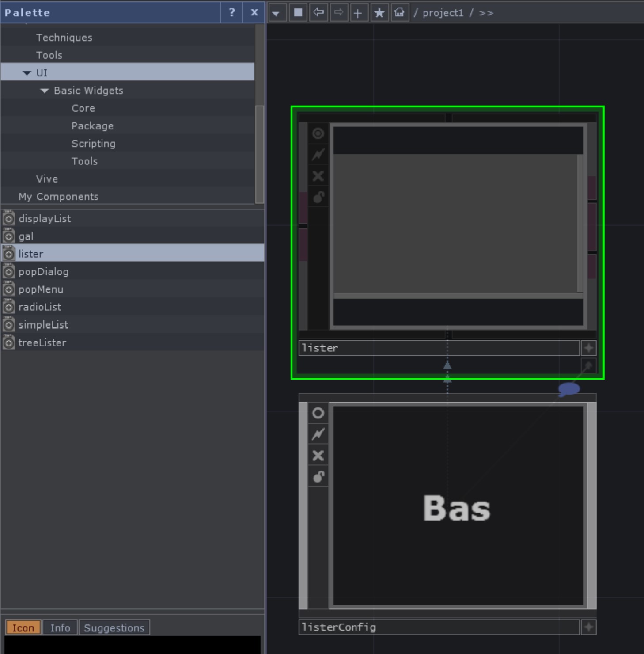Screen dimensions: 644x654
Task: Switch to the Info tab
Action: pos(60,627)
